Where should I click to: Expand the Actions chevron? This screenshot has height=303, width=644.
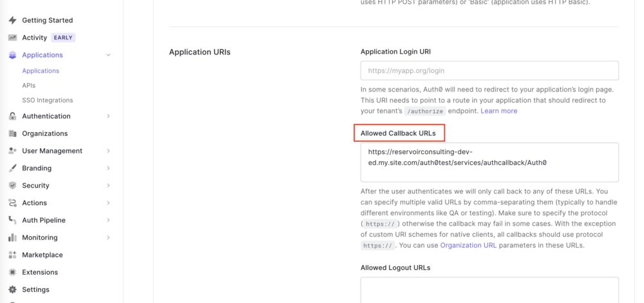point(108,202)
